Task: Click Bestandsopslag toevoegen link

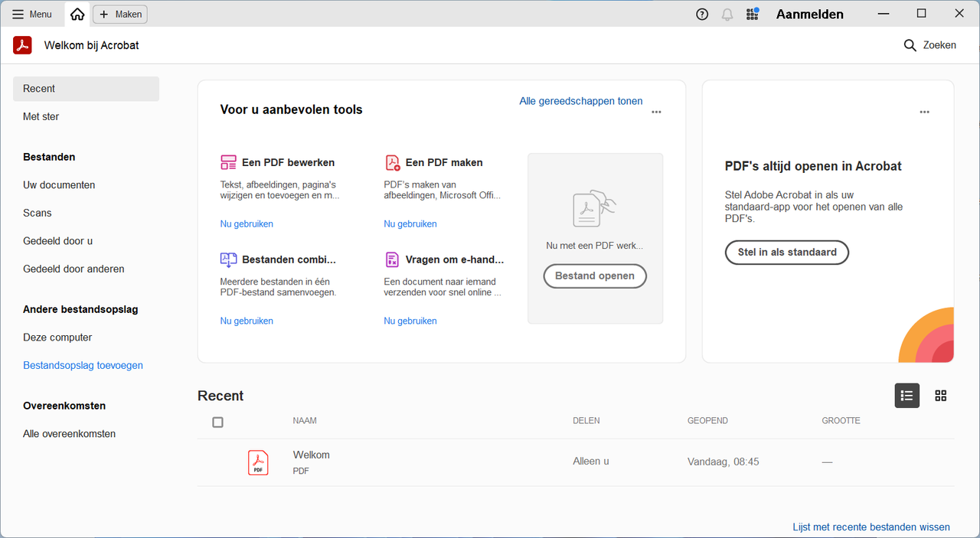Action: 83,365
